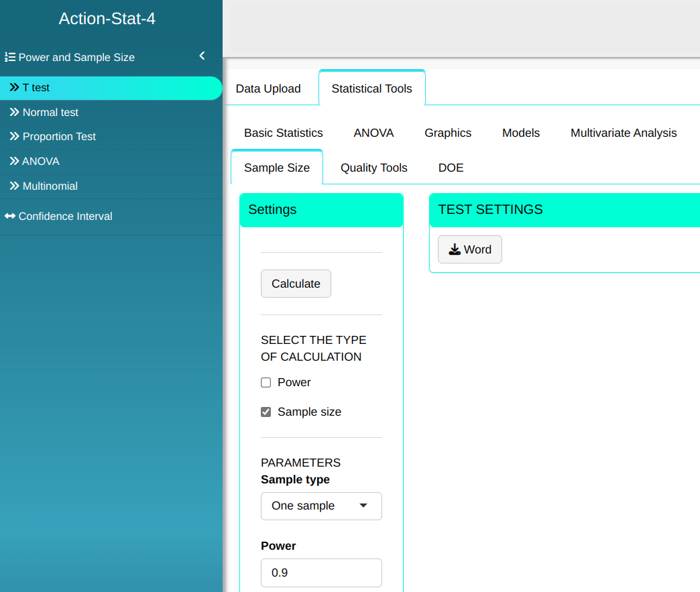Click the Confidence Interval arrows icon
The image size is (700, 592).
pyautogui.click(x=10, y=216)
